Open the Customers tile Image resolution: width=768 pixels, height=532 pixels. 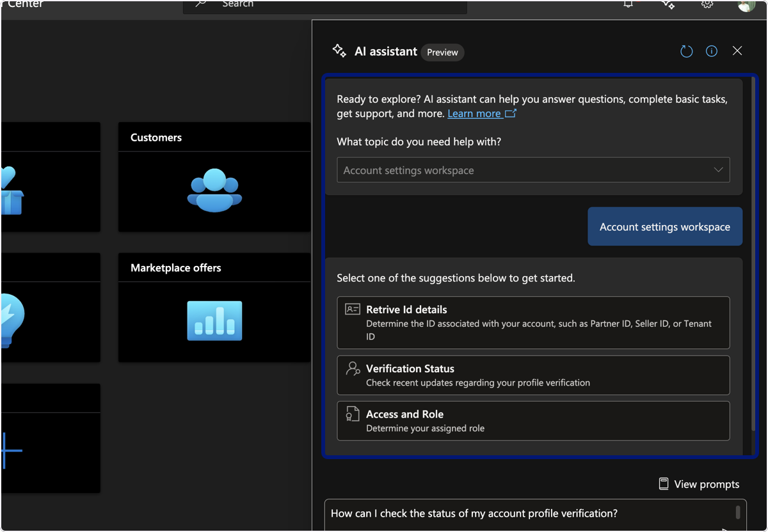(x=214, y=177)
